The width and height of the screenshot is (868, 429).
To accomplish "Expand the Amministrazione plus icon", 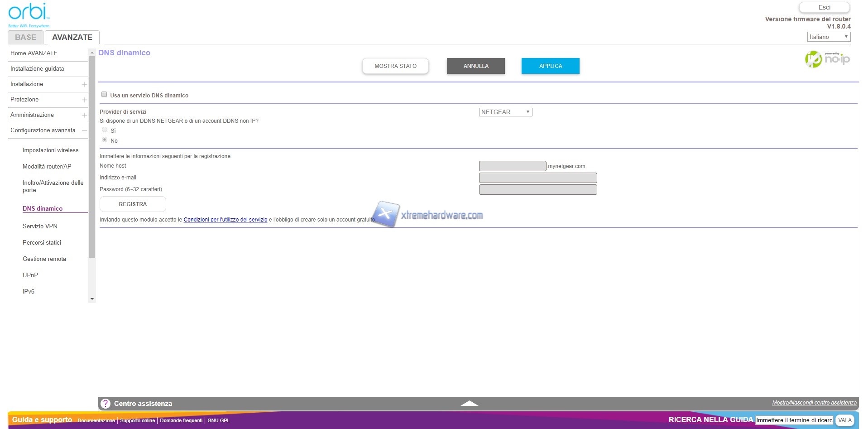I will point(84,115).
